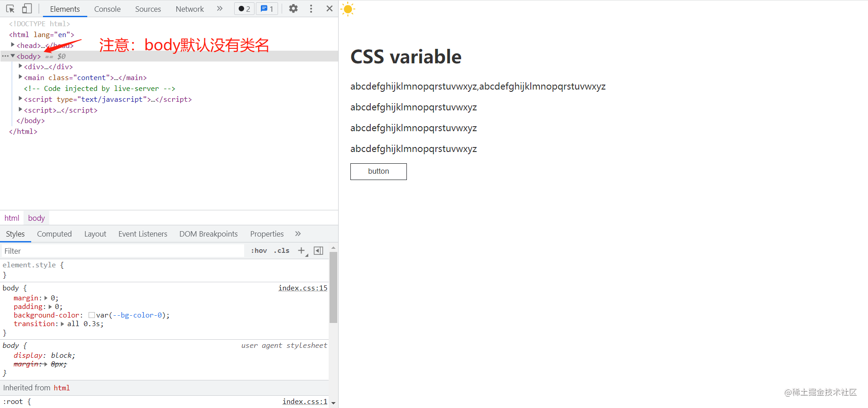Collapse the body element node
The width and height of the screenshot is (868, 408).
[x=13, y=56]
